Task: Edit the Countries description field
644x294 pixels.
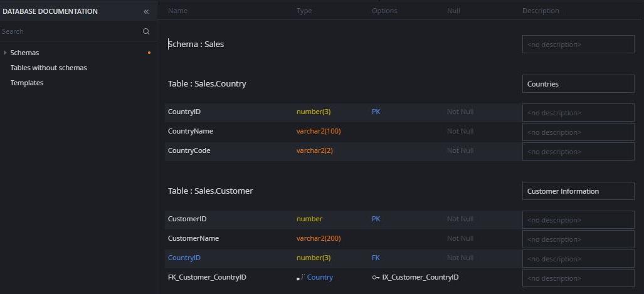Action: click(x=578, y=84)
